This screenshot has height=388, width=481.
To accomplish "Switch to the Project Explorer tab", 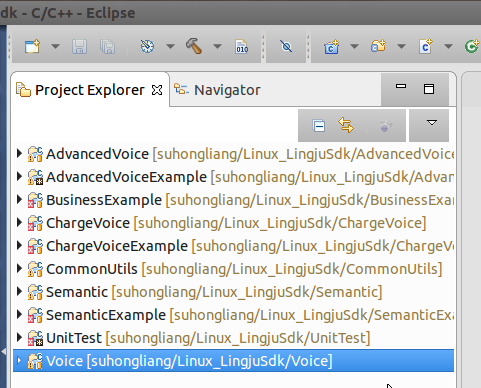I will [90, 90].
